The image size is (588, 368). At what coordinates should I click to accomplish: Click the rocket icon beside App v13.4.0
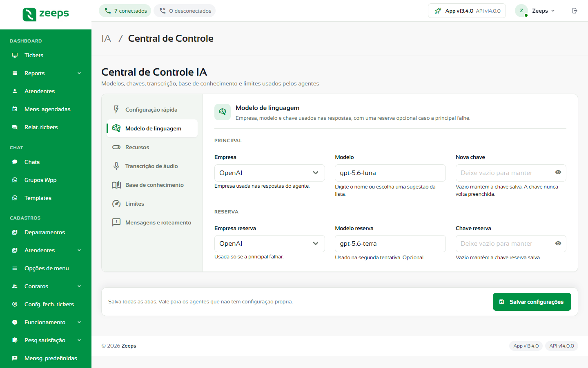coord(438,11)
